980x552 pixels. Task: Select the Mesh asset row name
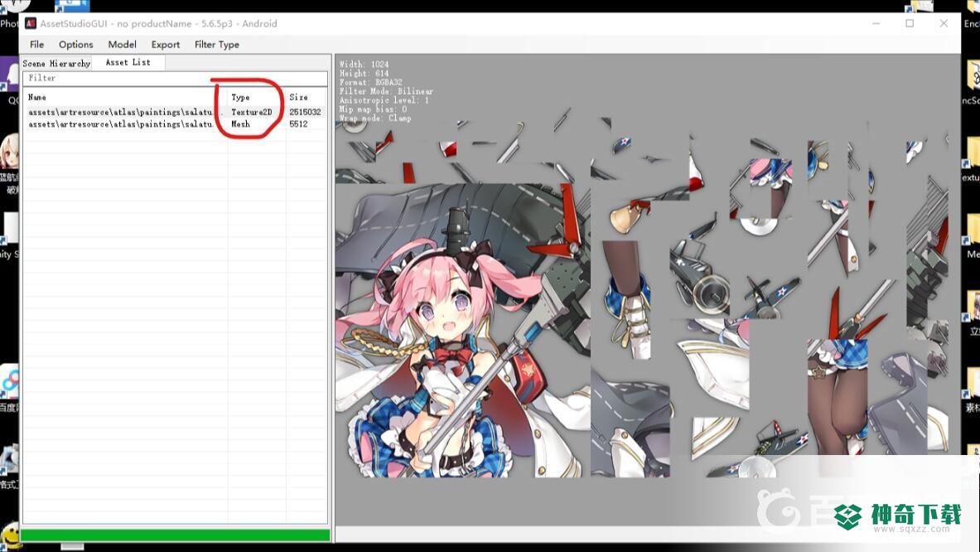[x=121, y=124]
